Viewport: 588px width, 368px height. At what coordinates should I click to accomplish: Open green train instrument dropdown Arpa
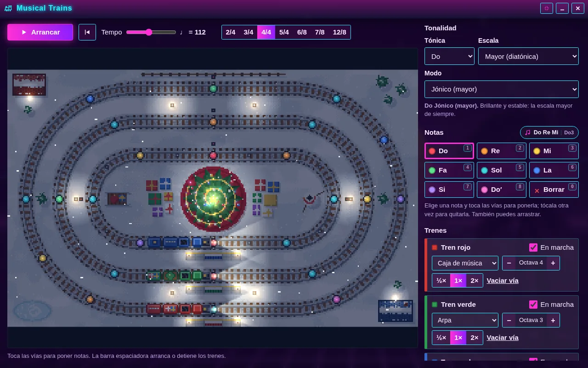tap(465, 320)
